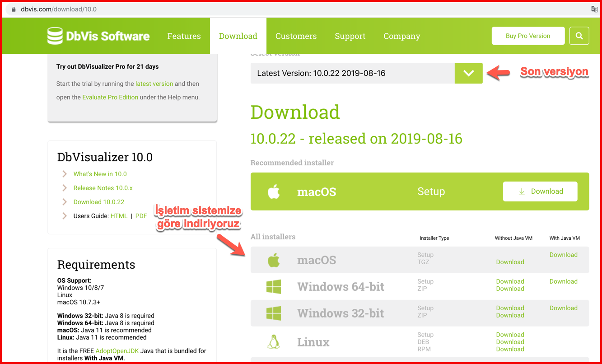Download Linux DEB package
This screenshot has width=602, height=364.
click(x=510, y=342)
